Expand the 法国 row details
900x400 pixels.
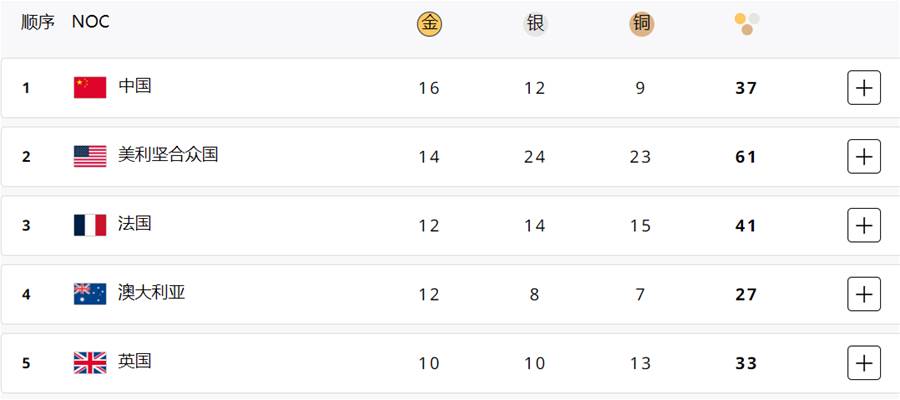864,226
